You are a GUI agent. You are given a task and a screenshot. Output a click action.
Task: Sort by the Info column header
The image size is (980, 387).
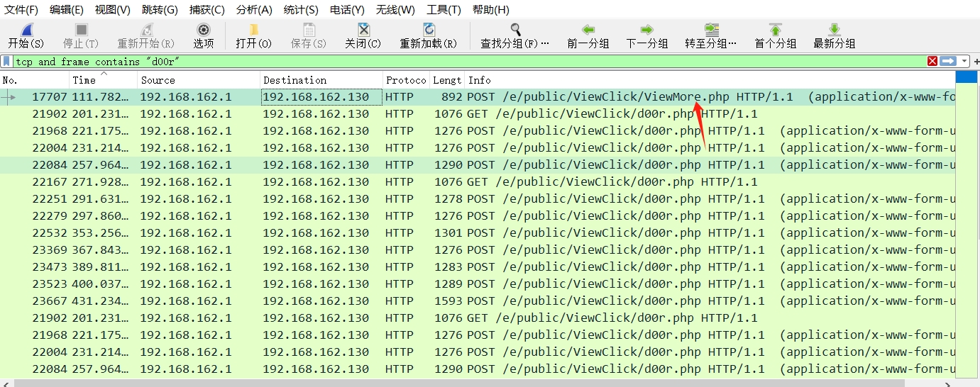710,80
